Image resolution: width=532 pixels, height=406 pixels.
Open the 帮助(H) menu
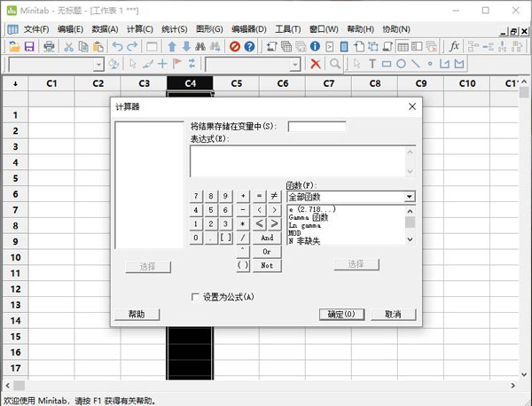pos(360,29)
